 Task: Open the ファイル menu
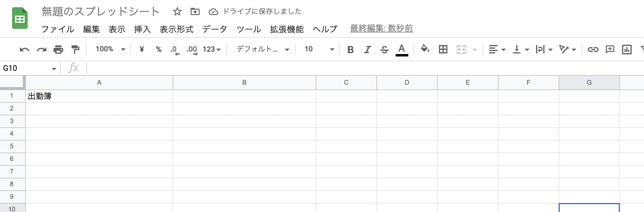(x=58, y=29)
